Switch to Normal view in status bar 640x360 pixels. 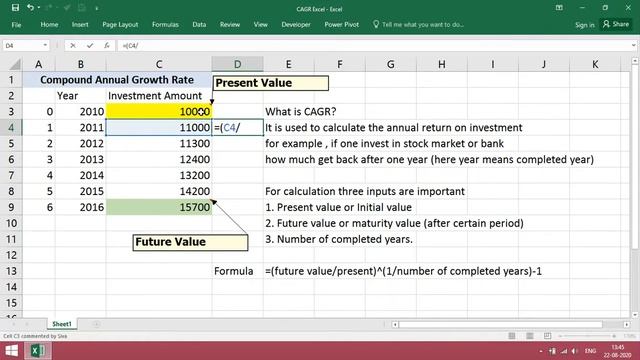(511, 336)
